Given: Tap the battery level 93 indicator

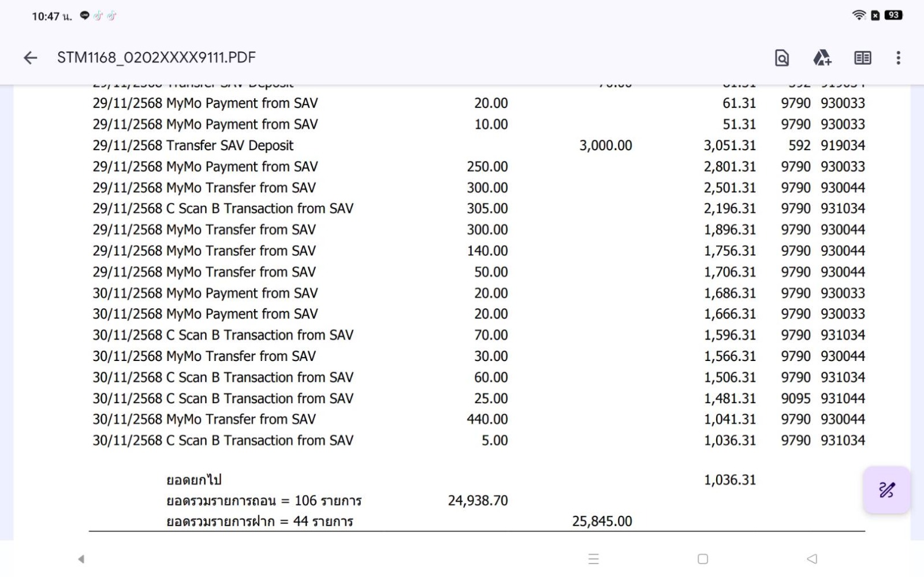Looking at the screenshot, I should coord(893,15).
